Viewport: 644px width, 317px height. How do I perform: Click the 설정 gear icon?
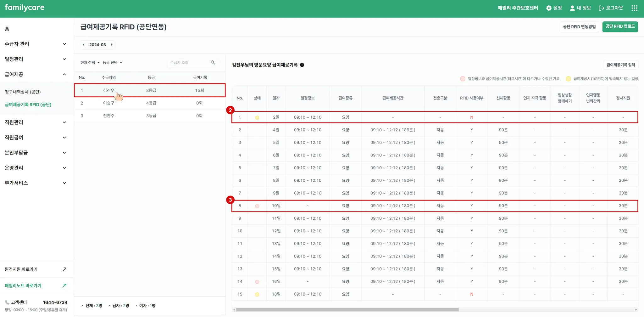pos(549,8)
